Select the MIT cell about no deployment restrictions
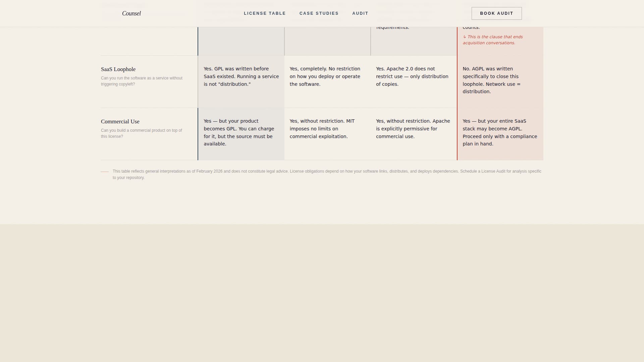This screenshot has width=644, height=362. click(325, 76)
